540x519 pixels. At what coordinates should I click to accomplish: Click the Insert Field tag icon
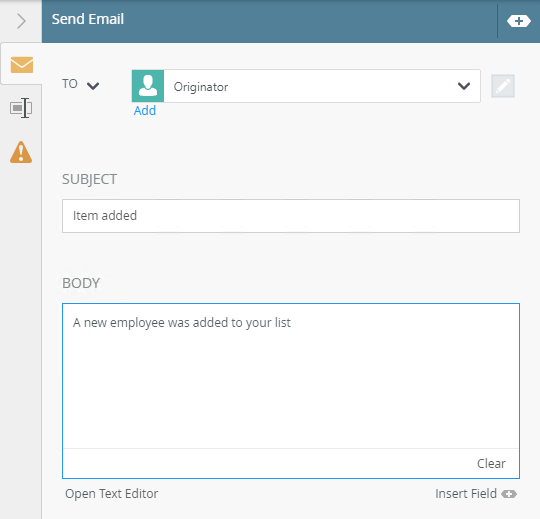[509, 494]
